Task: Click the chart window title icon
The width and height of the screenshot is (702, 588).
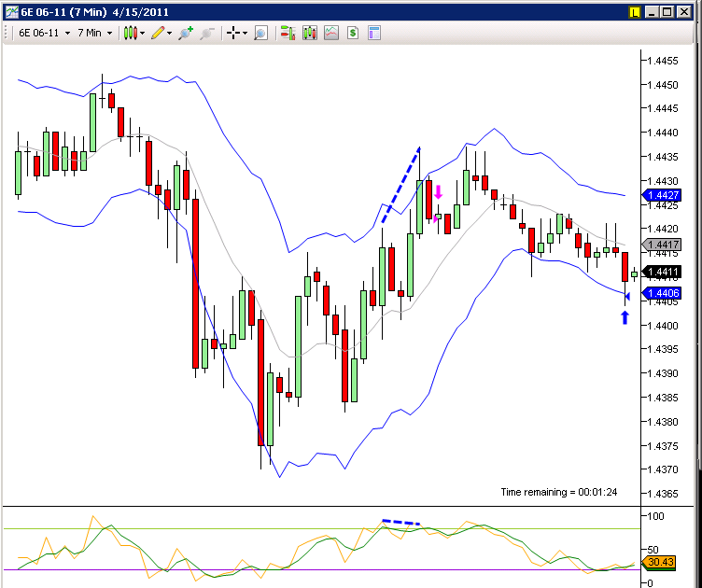Action: (x=11, y=12)
